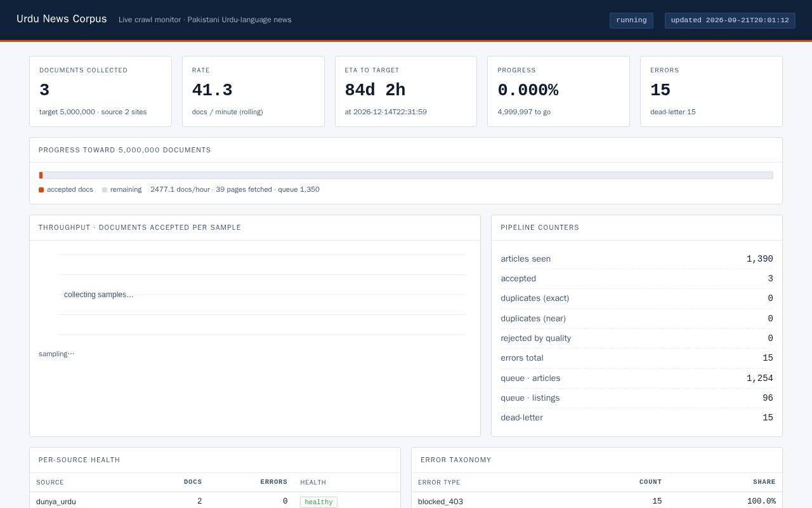Viewport: 812px width, 508px height.
Task: Click the updated timestamp badge
Action: click(x=730, y=20)
